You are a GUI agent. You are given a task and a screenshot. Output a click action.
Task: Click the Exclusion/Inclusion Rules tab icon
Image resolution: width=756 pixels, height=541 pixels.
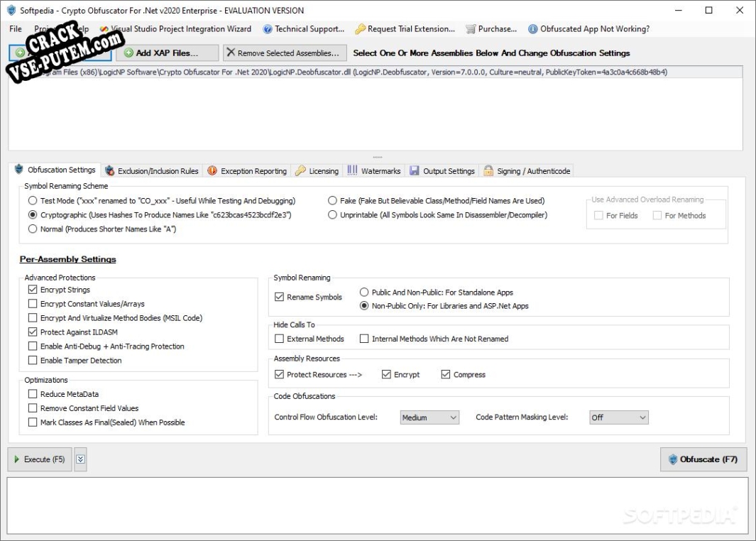coord(109,170)
